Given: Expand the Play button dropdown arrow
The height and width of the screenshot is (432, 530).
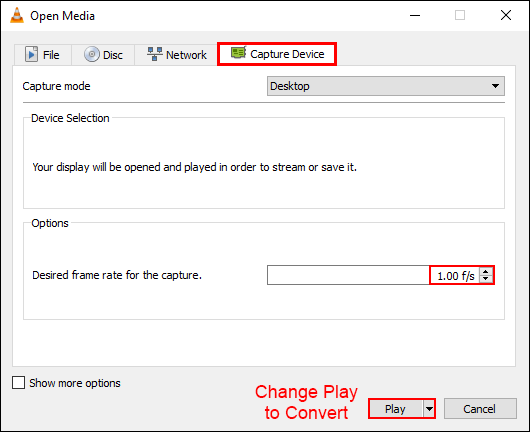Looking at the screenshot, I should pyautogui.click(x=429, y=409).
